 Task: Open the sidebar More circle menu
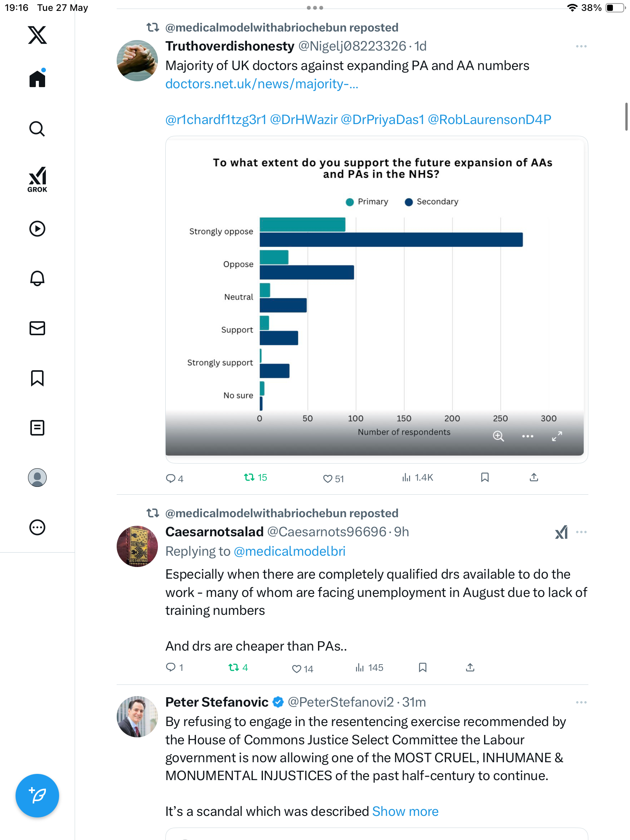(37, 527)
